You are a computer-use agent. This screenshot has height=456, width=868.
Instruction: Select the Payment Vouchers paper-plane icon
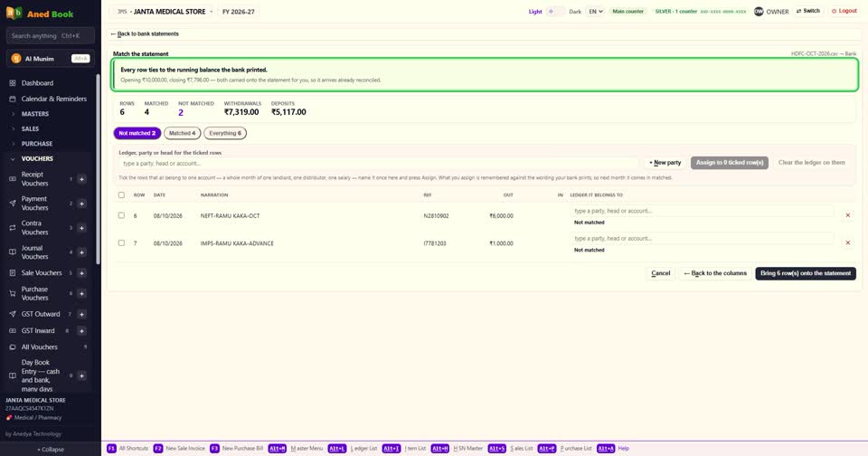click(x=12, y=204)
